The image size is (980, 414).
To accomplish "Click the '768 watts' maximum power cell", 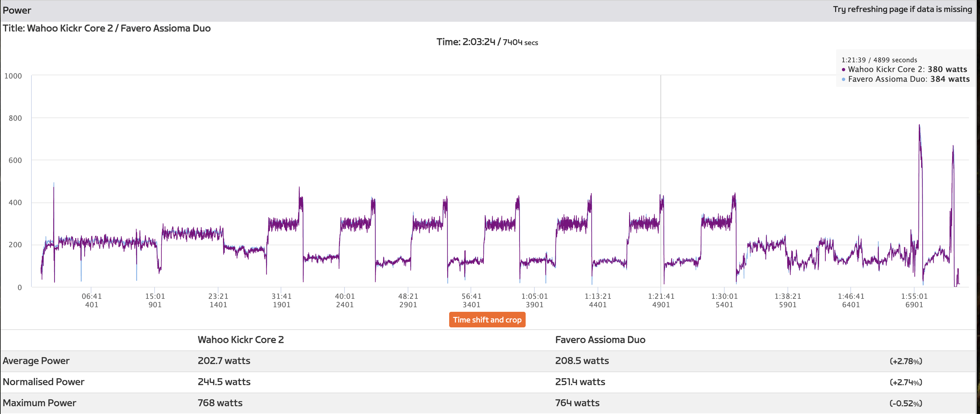I will pos(220,403).
